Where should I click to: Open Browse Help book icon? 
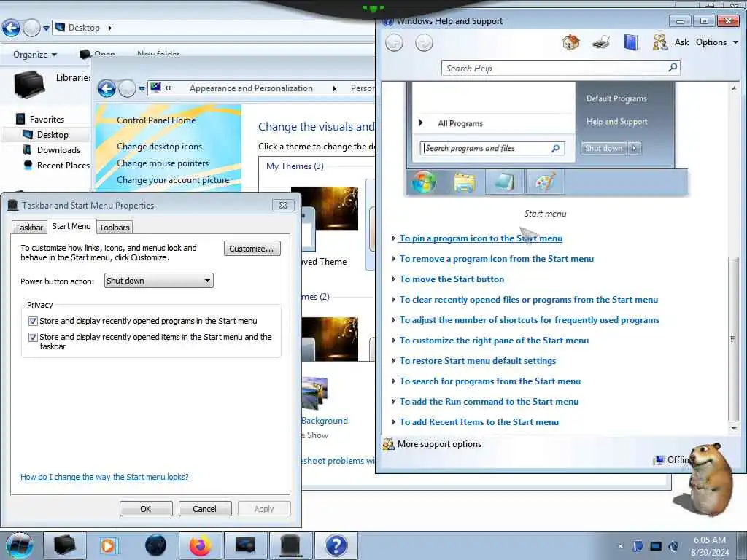coord(631,42)
